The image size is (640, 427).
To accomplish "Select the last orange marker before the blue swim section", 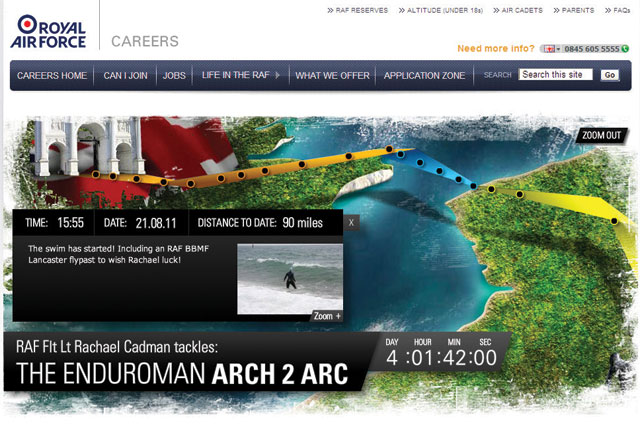I will tap(389, 149).
